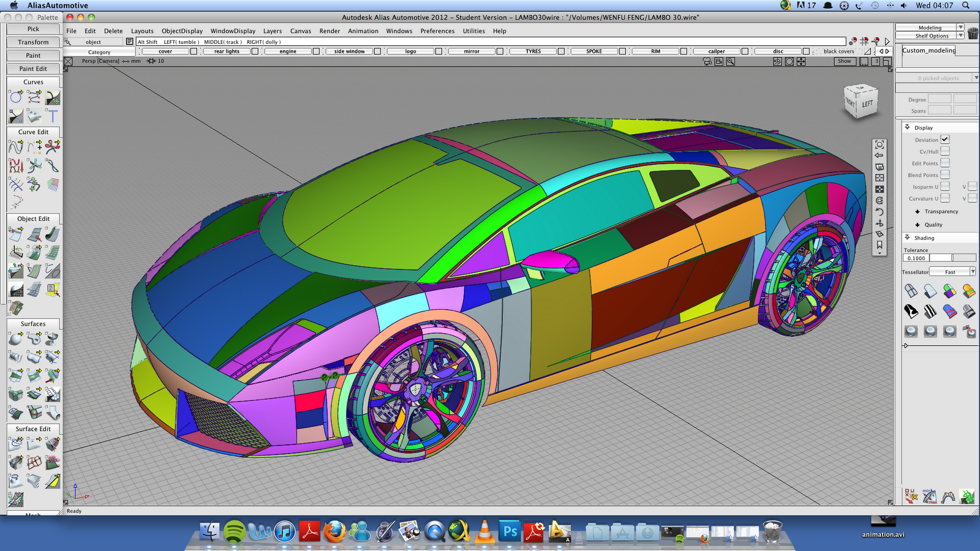980x551 pixels.
Task: Toggle the Curvature U checkbox
Action: 945,198
